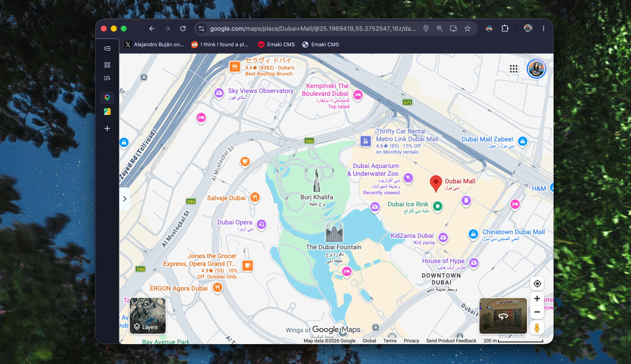Select the Google Maps pinned tab
631x364 pixels.
click(x=107, y=97)
